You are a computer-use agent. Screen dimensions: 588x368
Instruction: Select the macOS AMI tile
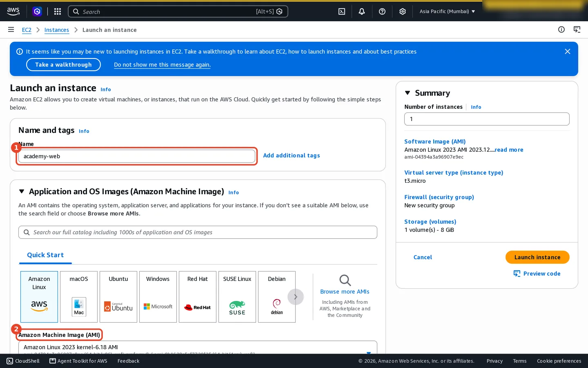click(x=79, y=297)
